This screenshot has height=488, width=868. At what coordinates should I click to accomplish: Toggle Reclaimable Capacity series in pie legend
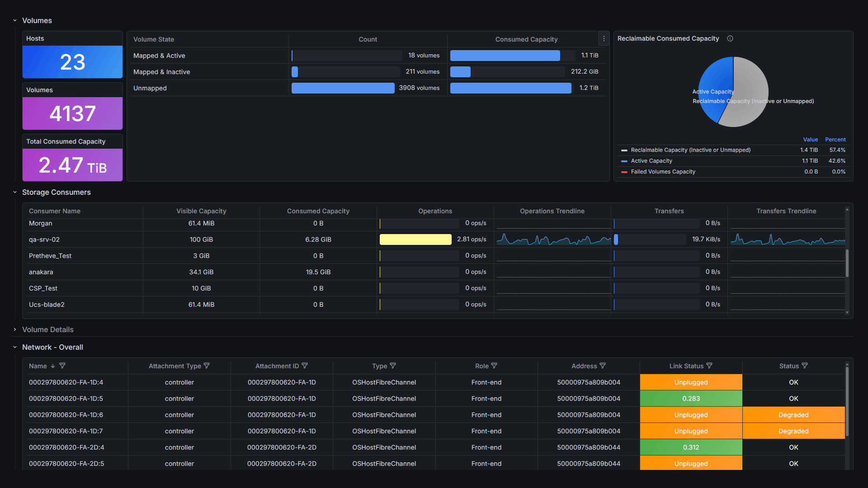690,150
